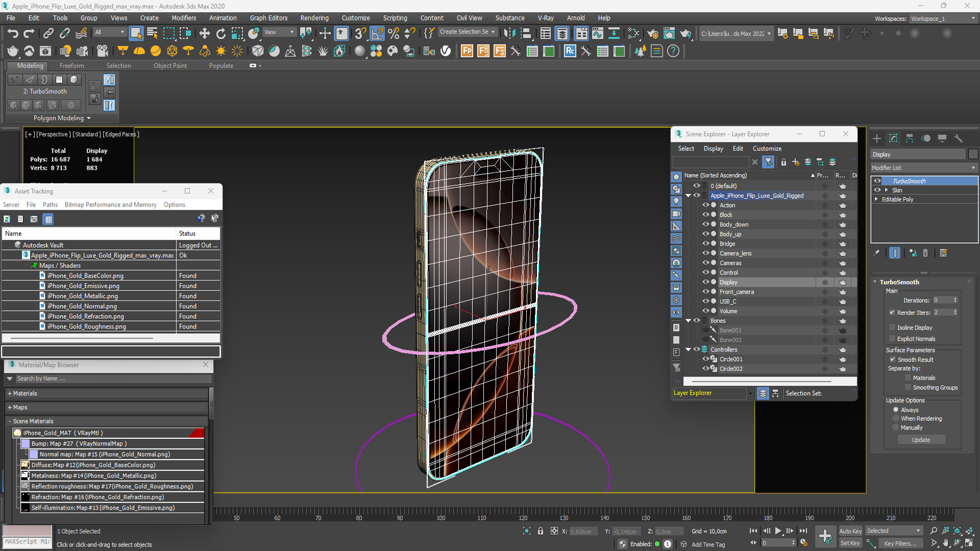
Task: Click iPhone_Gold_MAT red material swatch
Action: [197, 433]
